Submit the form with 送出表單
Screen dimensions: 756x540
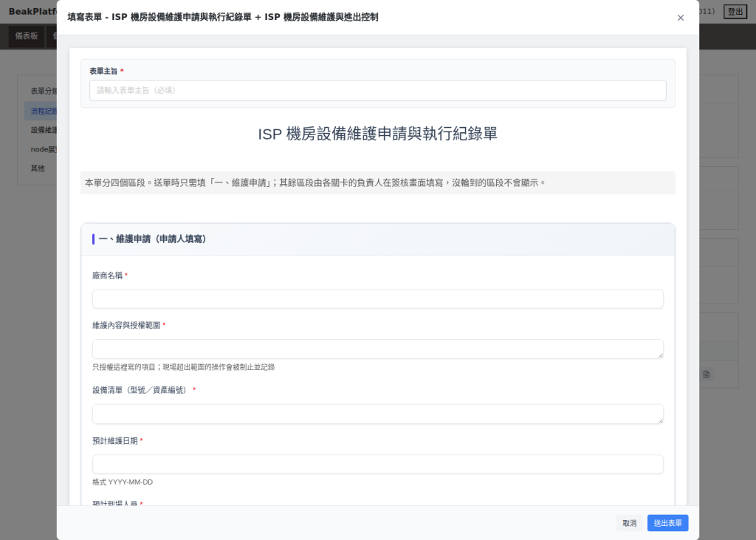click(667, 523)
